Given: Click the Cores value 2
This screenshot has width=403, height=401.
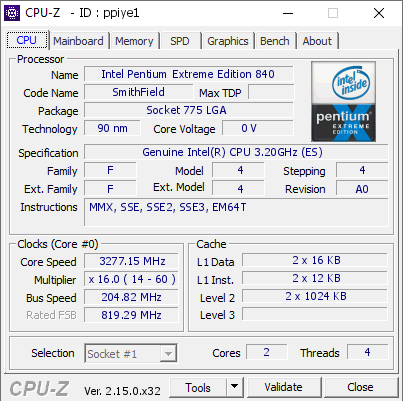Looking at the screenshot, I should [x=267, y=352].
